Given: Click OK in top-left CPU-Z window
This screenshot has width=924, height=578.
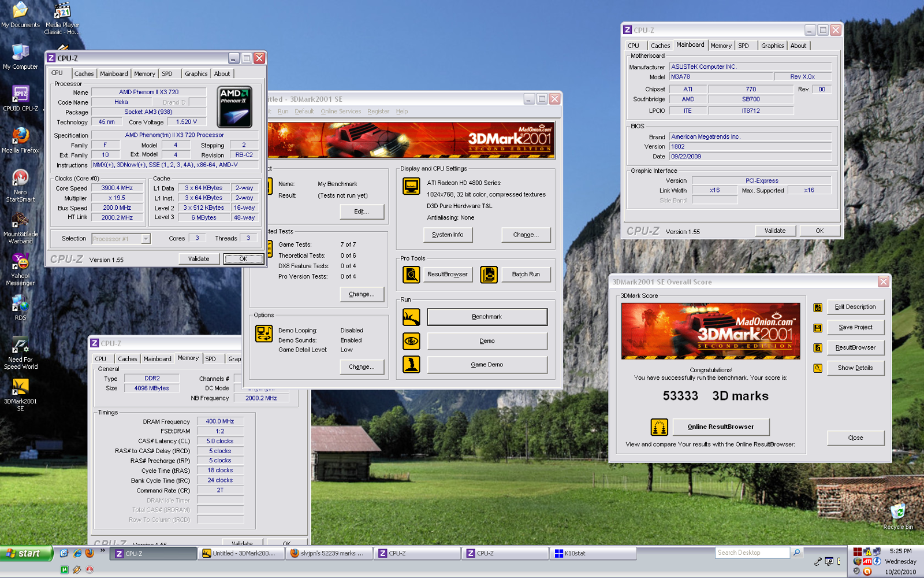Looking at the screenshot, I should click(x=243, y=259).
